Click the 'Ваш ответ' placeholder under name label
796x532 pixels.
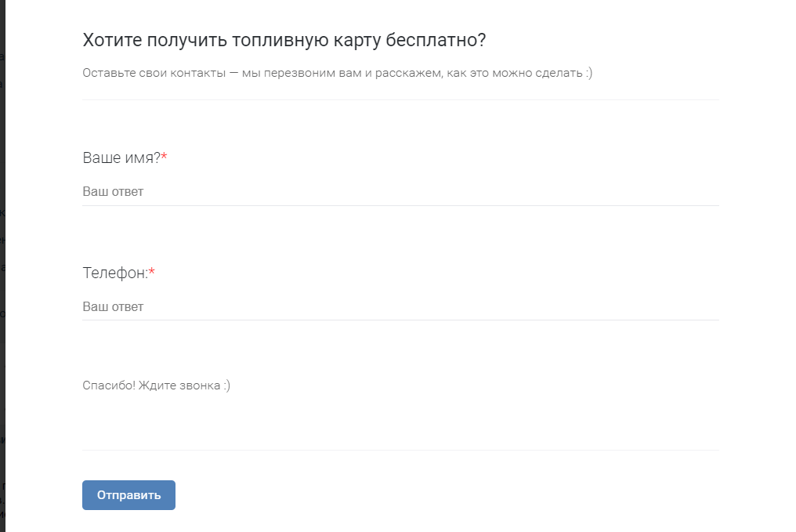pos(112,191)
